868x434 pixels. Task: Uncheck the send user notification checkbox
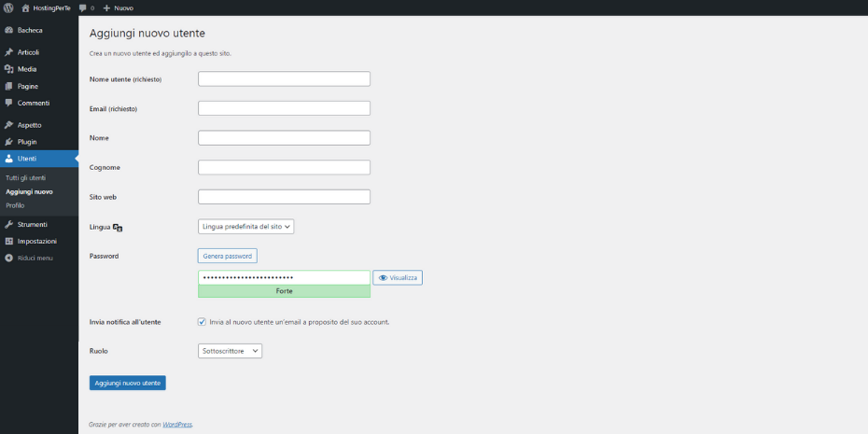coord(203,322)
